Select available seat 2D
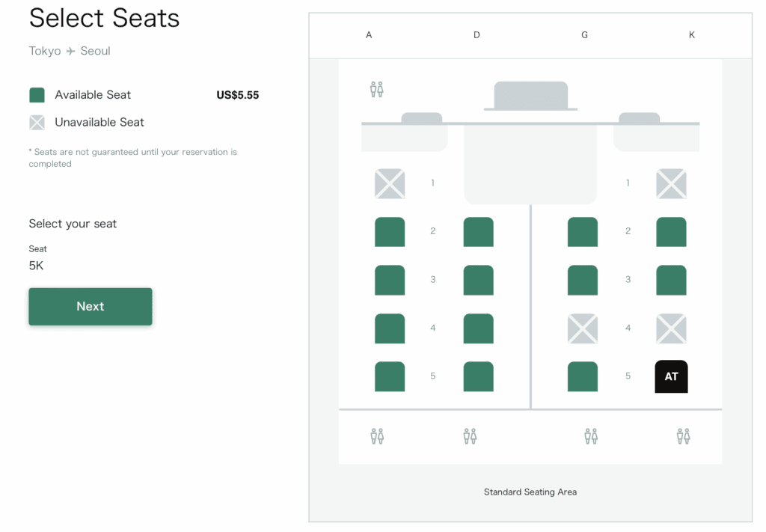Screen dimensions: 766x532 pos(479,232)
